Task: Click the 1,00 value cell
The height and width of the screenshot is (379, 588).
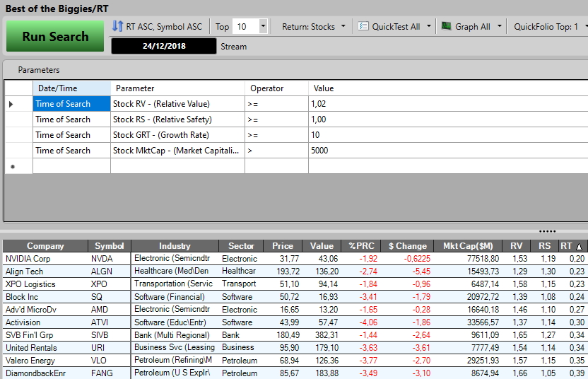Action: click(448, 119)
